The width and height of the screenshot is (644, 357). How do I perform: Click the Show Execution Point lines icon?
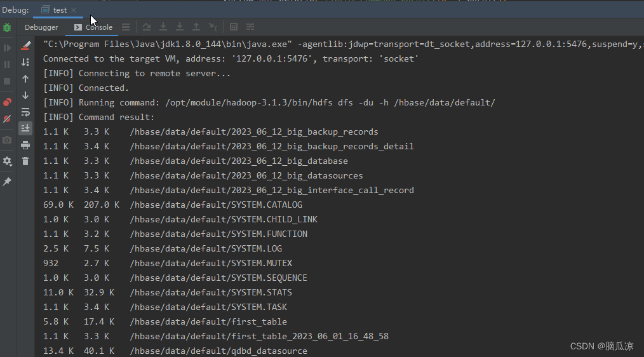[x=126, y=27]
